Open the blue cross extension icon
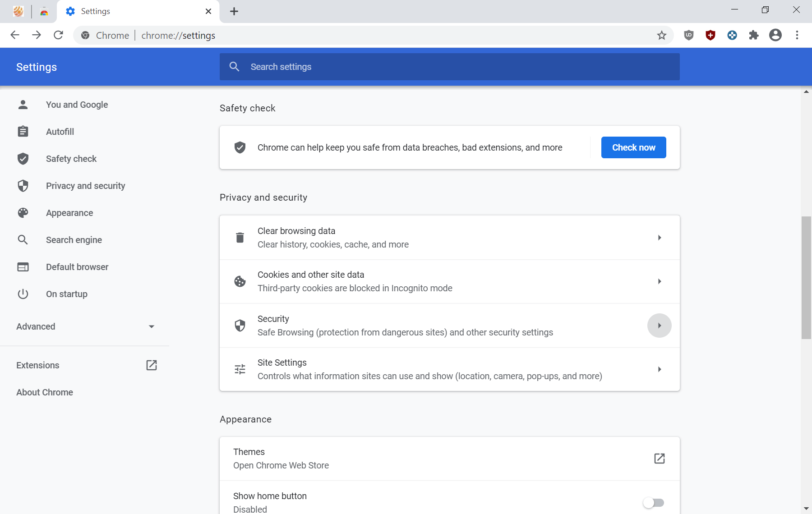812x514 pixels. (732, 35)
